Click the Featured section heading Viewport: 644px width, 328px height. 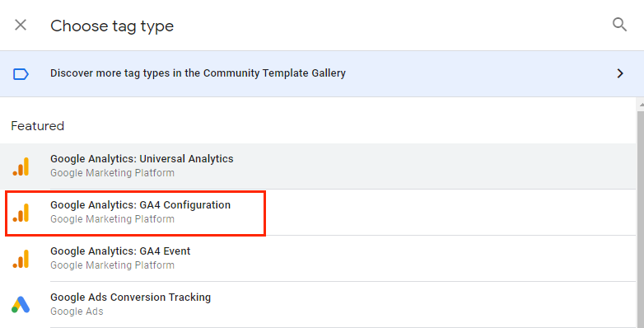37,126
